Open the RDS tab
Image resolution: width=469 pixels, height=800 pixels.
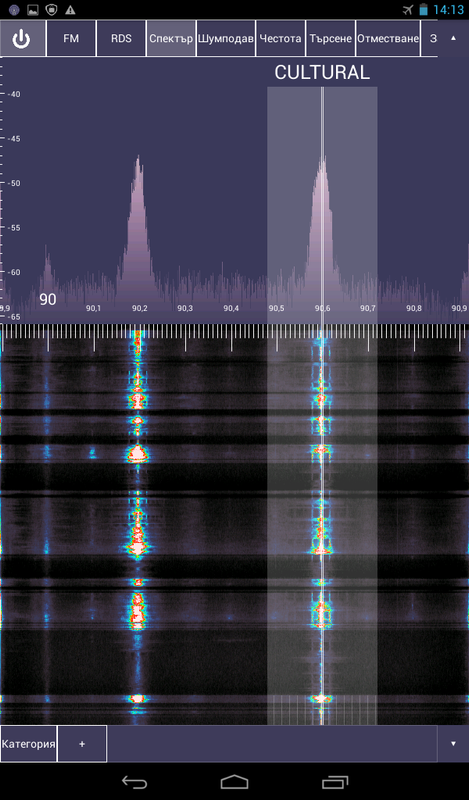tap(121, 38)
